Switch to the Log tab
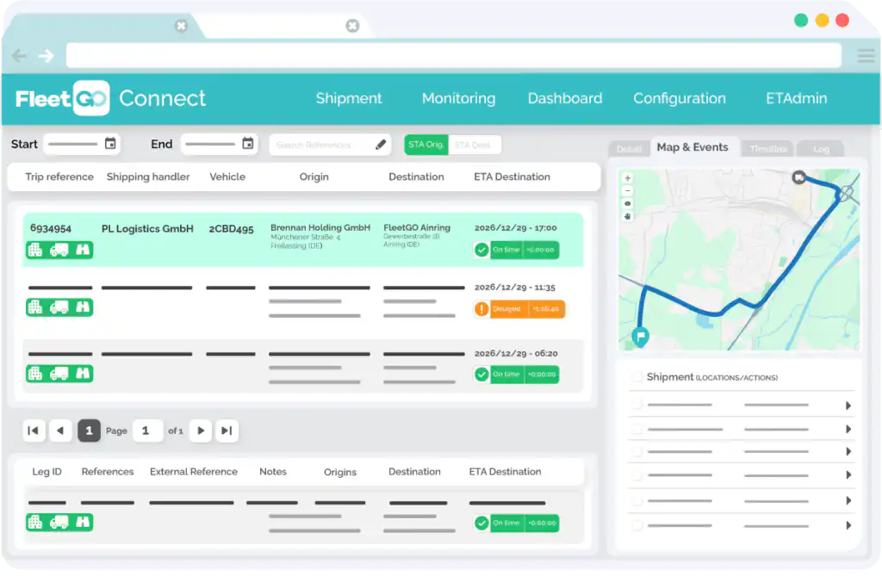 tap(821, 149)
